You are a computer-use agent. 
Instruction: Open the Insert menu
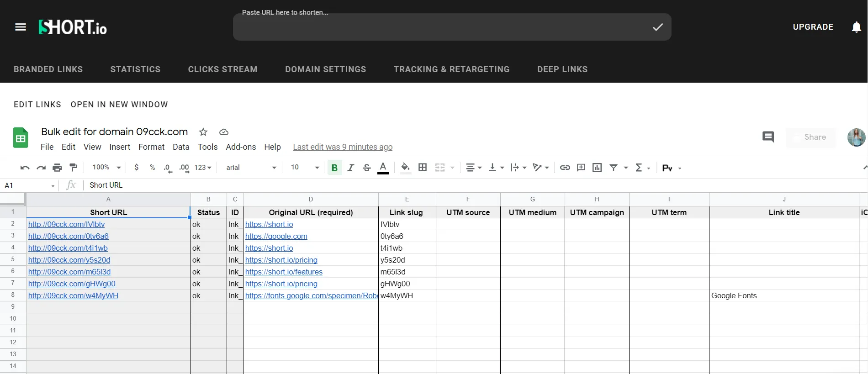[120, 147]
